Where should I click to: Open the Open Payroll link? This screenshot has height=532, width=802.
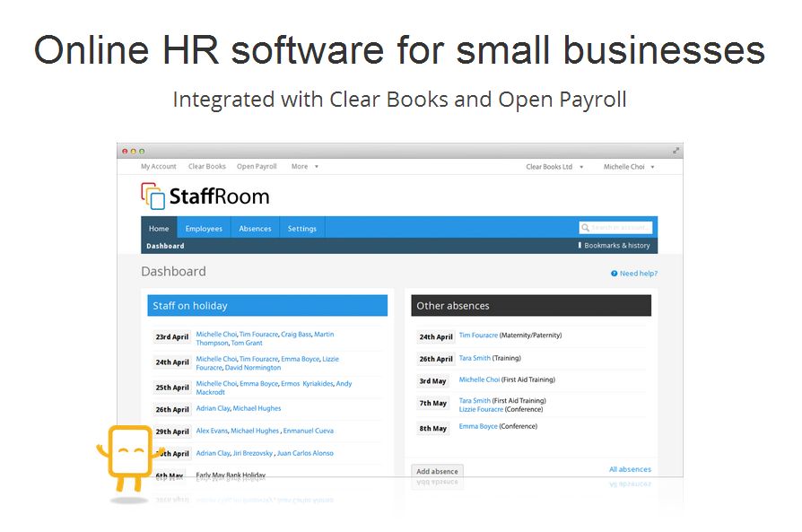click(x=257, y=167)
